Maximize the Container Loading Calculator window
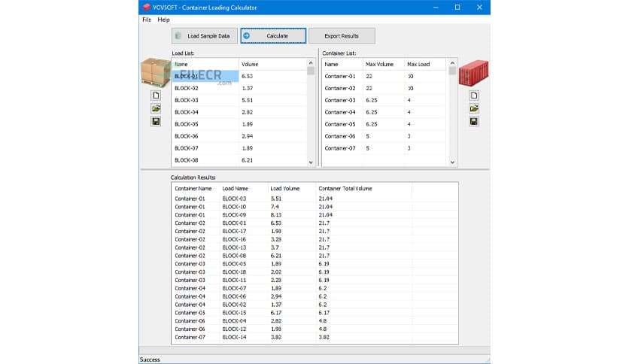629x364 pixels. [x=457, y=8]
